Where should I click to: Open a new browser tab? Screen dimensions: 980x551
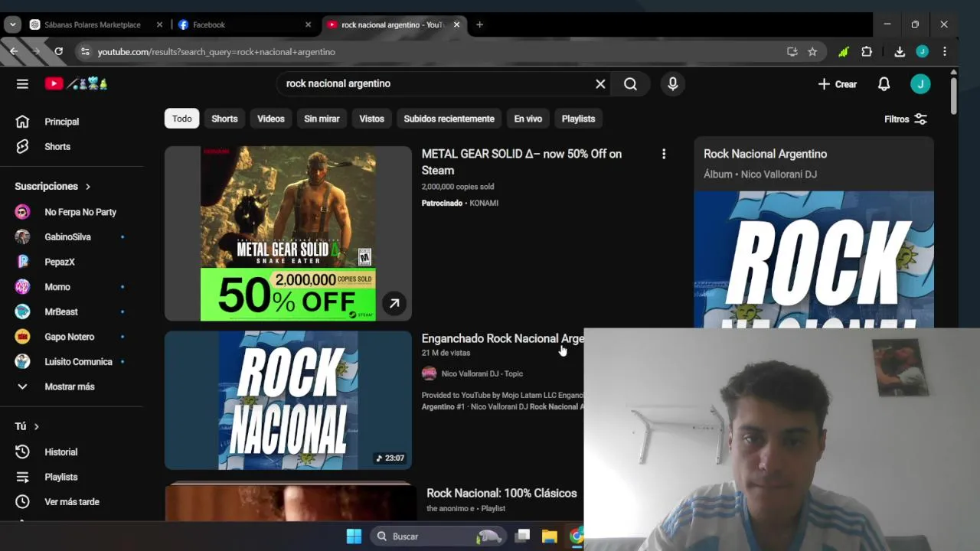(x=479, y=24)
